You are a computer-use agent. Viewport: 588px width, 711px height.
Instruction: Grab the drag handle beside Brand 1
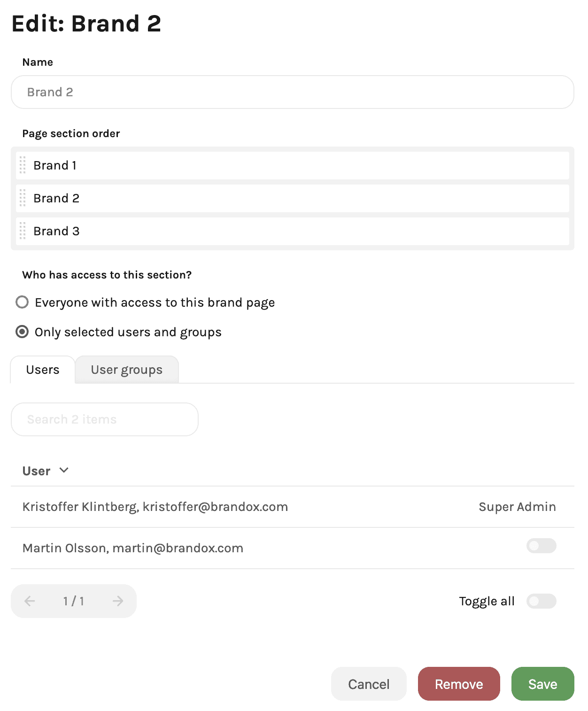tap(23, 165)
